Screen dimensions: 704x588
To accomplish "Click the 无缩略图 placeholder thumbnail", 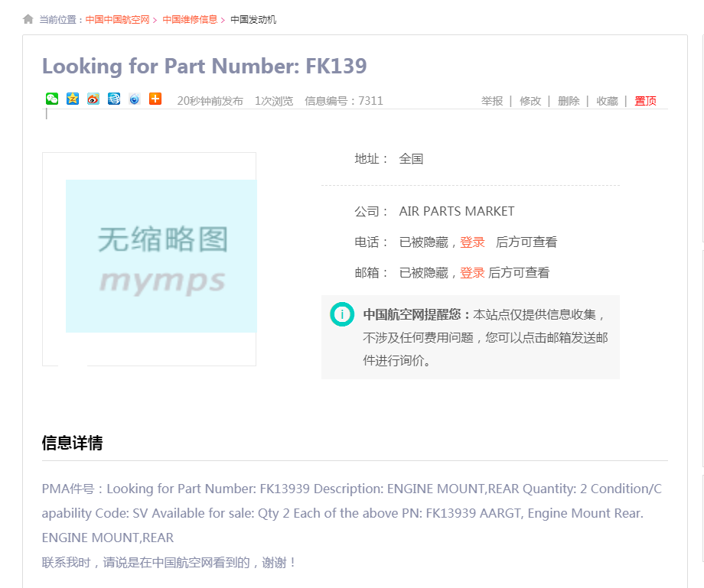I will pos(161,256).
